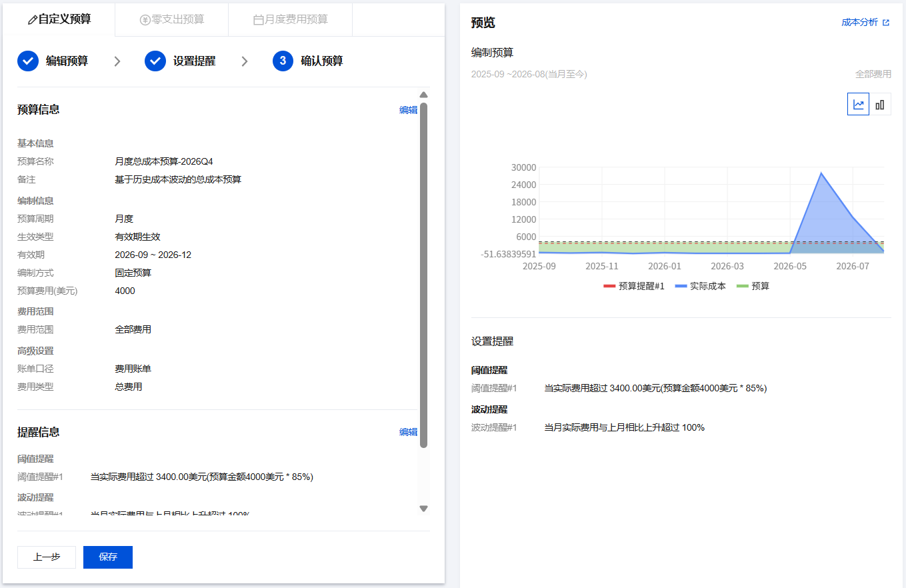Click the step 3 circle for 确认预算
906x588 pixels.
[283, 61]
